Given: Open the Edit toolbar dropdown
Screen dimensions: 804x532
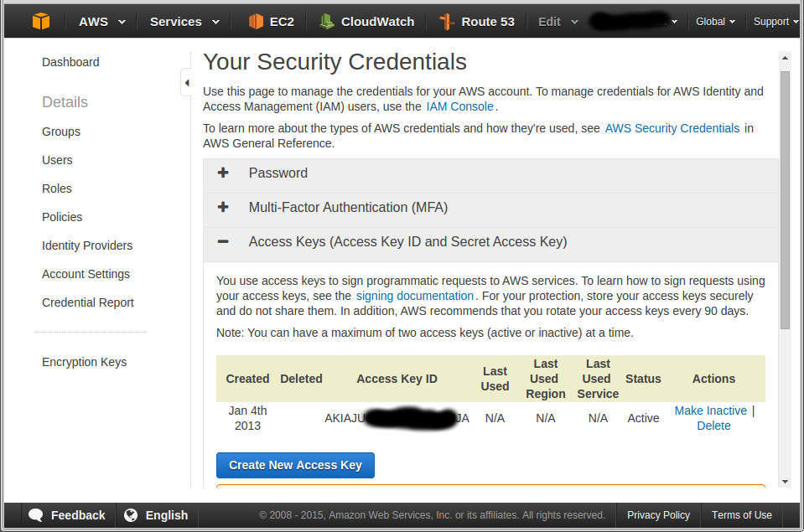Looking at the screenshot, I should click(558, 21).
